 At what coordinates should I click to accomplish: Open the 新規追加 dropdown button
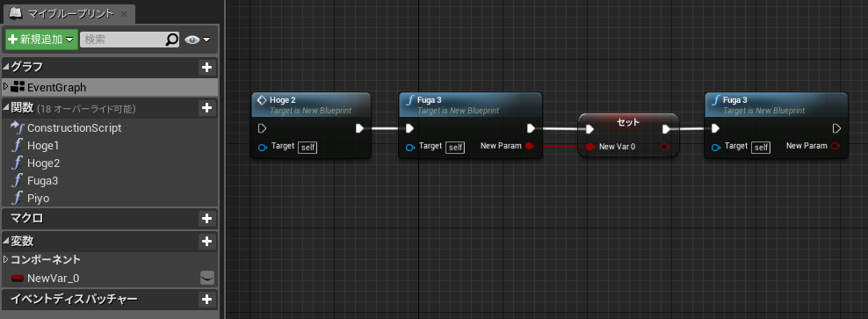click(x=41, y=40)
